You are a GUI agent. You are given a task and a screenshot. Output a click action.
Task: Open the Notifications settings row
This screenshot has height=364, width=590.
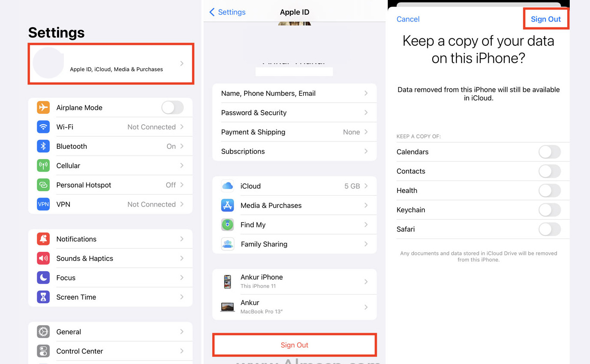110,239
